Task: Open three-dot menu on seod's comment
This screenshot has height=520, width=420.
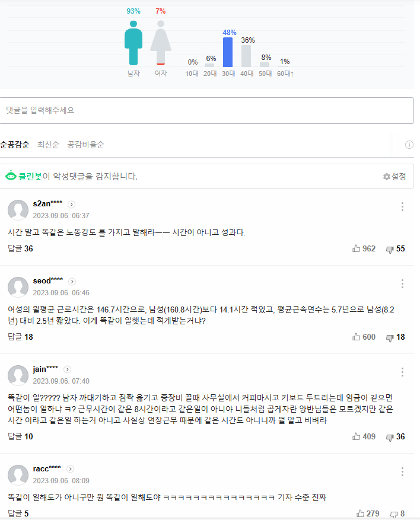Action: point(402,284)
